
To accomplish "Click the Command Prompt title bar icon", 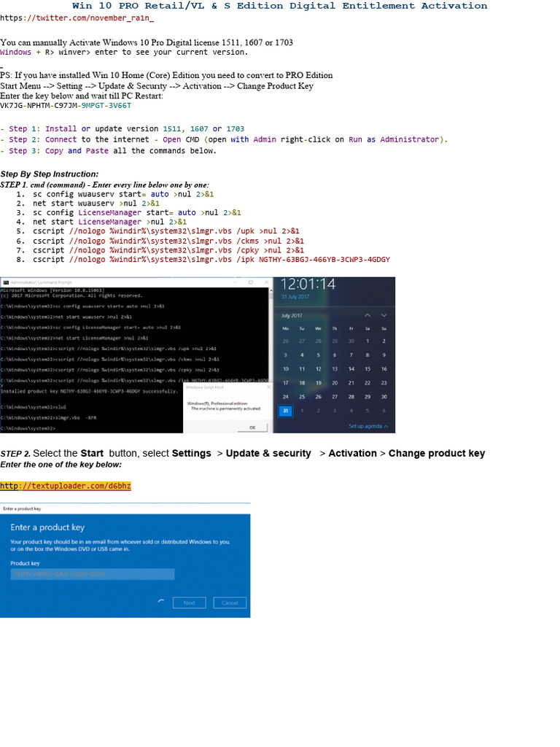I will pyautogui.click(x=6, y=282).
